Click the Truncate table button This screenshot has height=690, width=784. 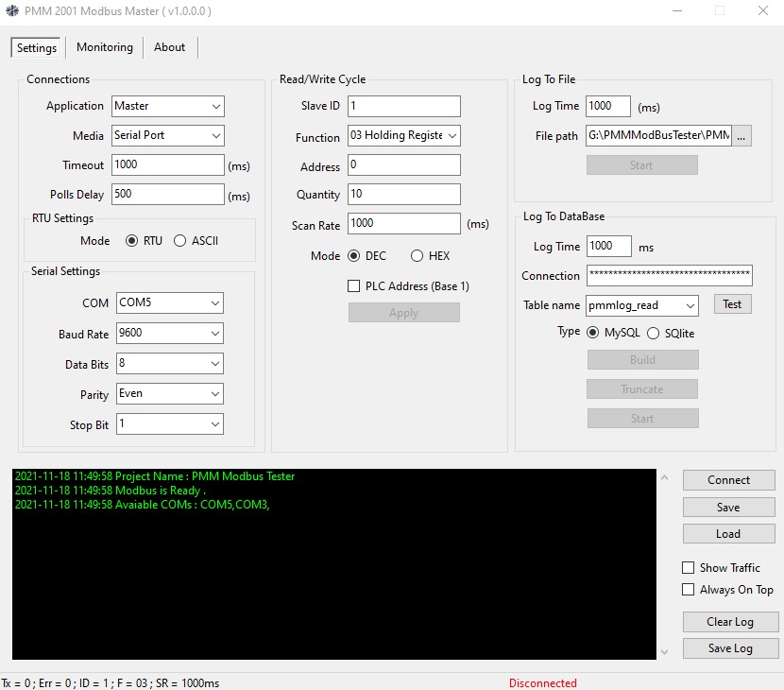(642, 389)
